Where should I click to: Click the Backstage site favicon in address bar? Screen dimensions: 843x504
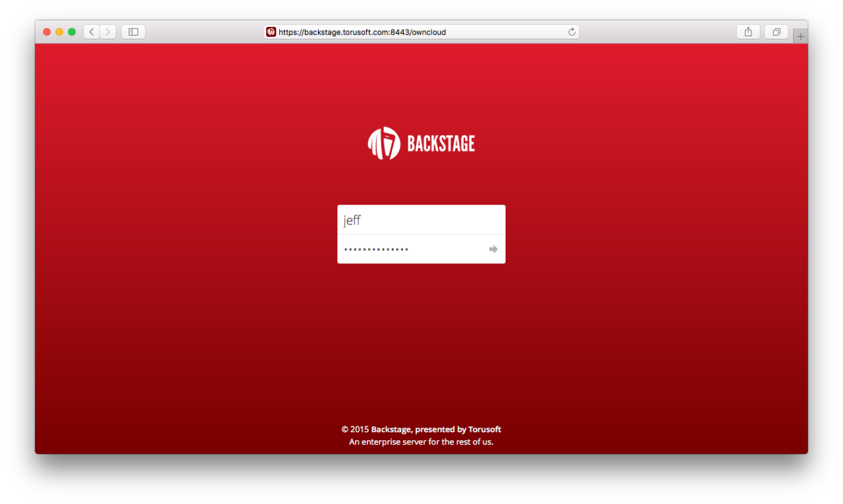click(271, 32)
